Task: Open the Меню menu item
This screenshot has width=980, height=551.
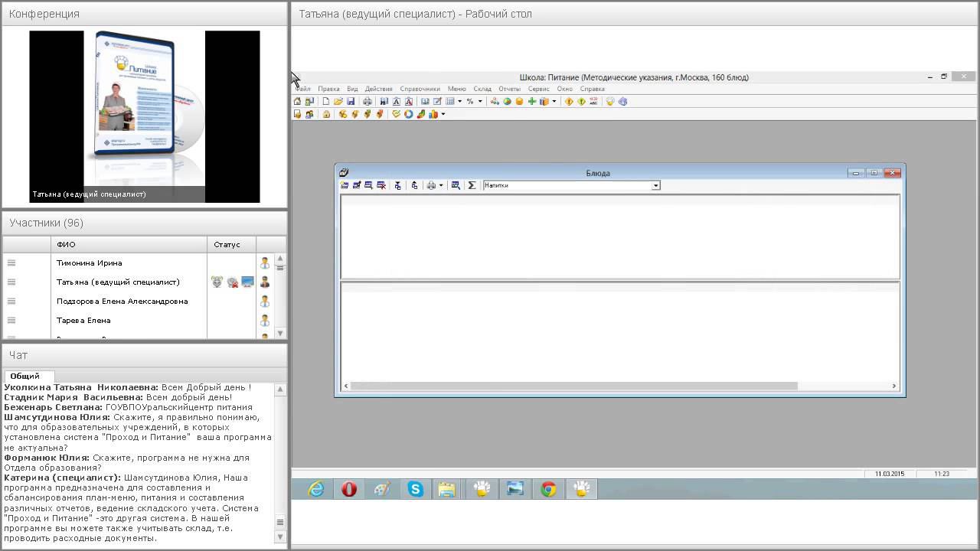Action: (456, 89)
